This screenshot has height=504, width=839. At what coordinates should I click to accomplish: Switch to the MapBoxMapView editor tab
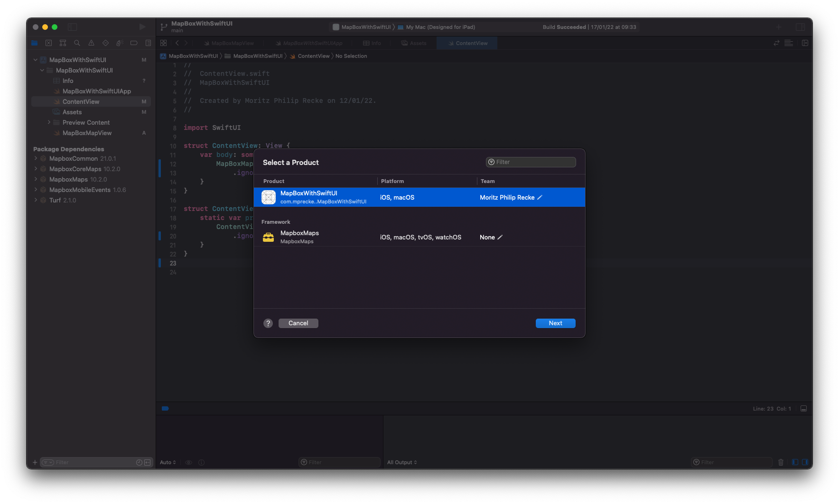pyautogui.click(x=229, y=43)
